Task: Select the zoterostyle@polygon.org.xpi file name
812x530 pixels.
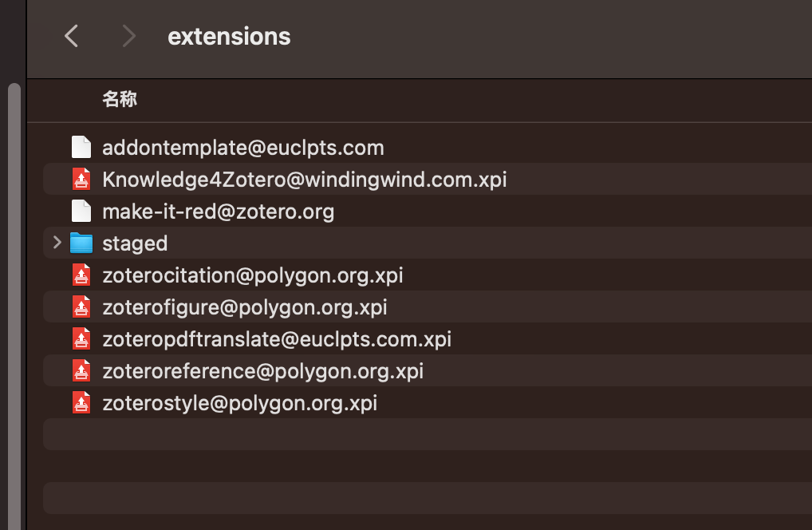Action: point(240,403)
